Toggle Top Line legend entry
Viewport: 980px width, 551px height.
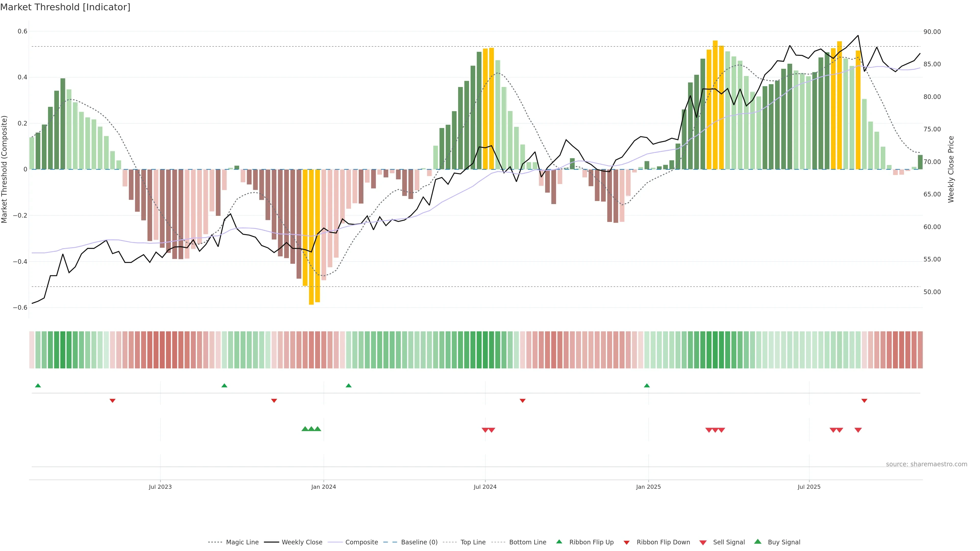473,542
